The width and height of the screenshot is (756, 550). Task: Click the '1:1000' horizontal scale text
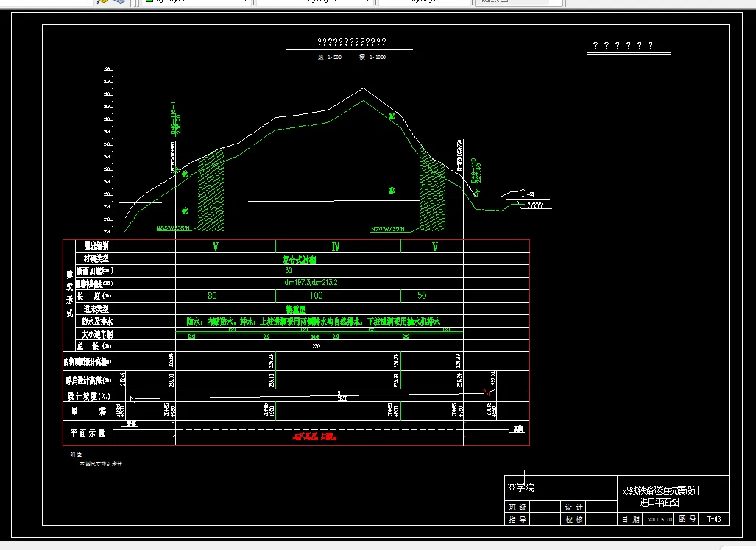point(378,57)
